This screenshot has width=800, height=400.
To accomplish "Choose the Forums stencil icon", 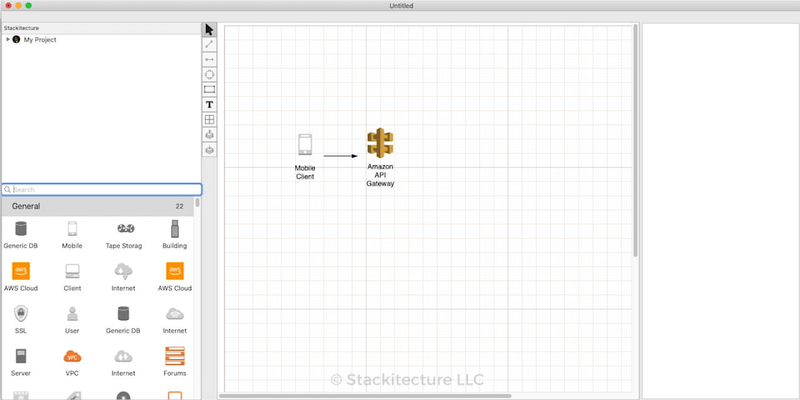I will [x=175, y=356].
